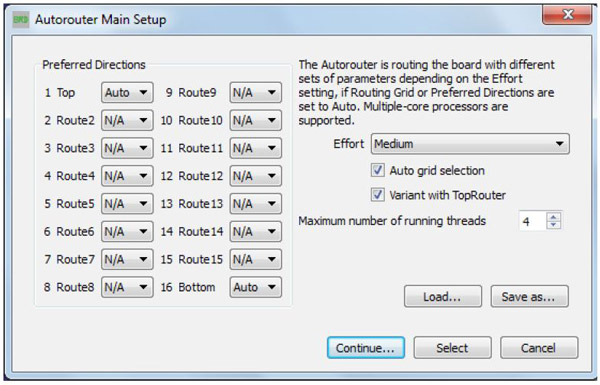This screenshot has width=600, height=385.
Task: Expand the Route9 direction dropdown
Action: click(256, 92)
